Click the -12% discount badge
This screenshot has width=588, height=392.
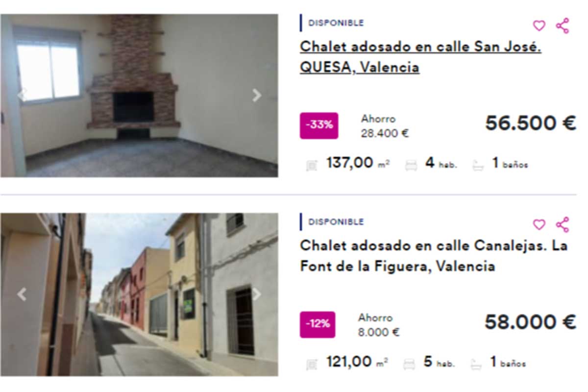pos(318,324)
